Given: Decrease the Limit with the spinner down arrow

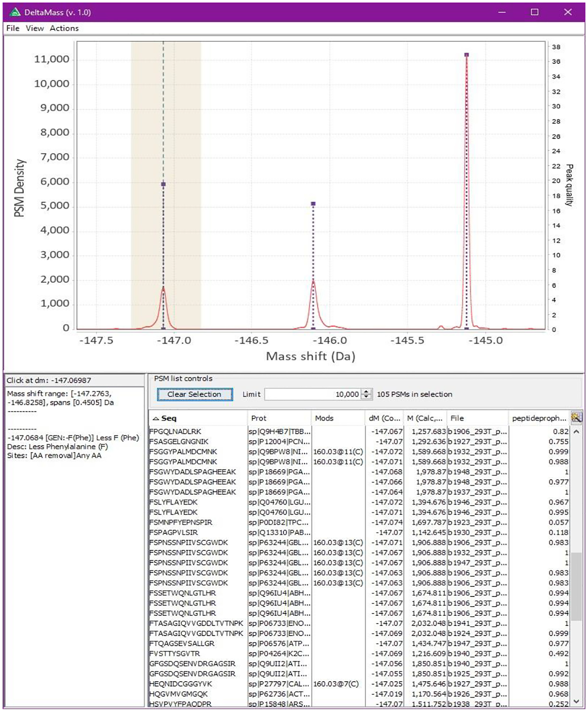Looking at the screenshot, I should tap(366, 397).
